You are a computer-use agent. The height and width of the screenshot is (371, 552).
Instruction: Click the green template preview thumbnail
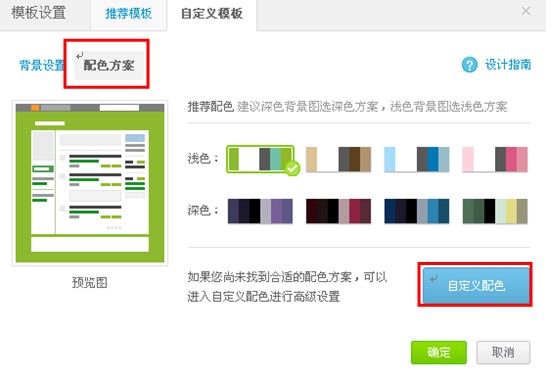(x=90, y=183)
